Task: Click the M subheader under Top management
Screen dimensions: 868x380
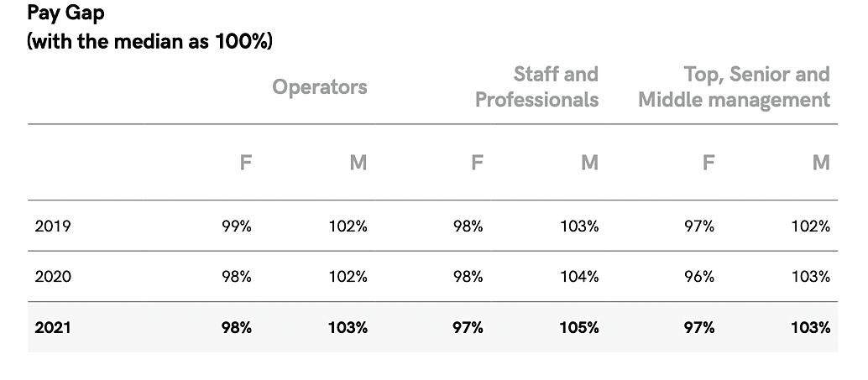Action: (x=822, y=163)
